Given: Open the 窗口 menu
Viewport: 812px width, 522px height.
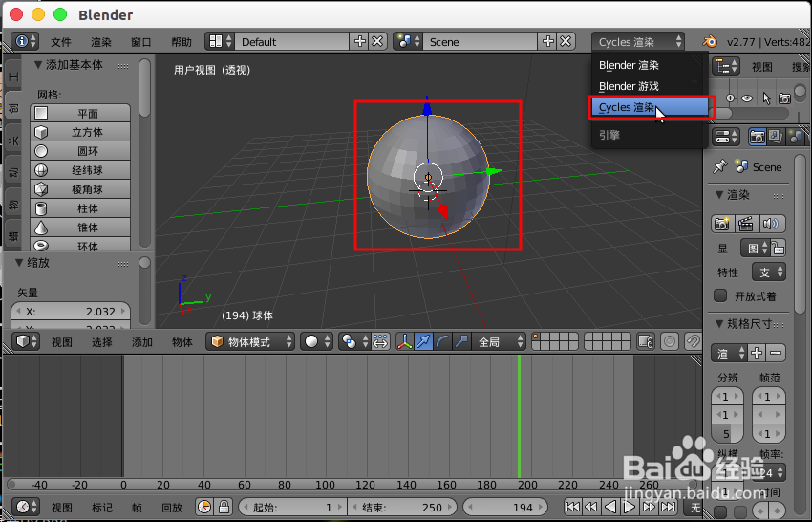Looking at the screenshot, I should tap(140, 42).
